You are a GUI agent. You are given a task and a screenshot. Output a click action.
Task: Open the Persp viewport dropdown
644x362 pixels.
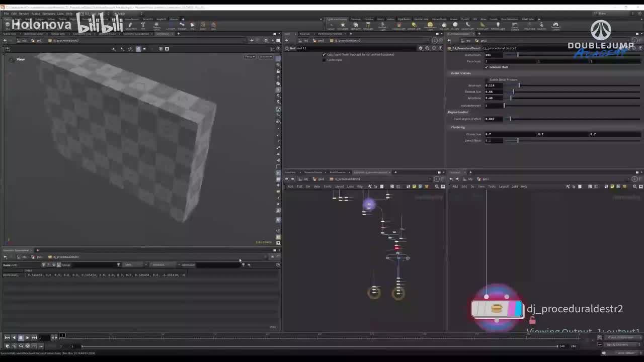(250, 57)
